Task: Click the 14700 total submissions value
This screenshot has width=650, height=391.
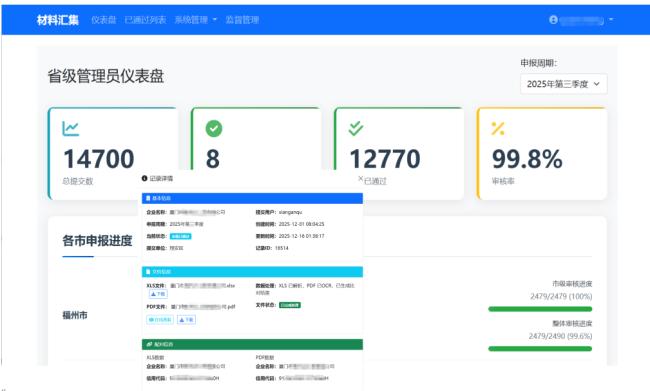Action: [99, 159]
